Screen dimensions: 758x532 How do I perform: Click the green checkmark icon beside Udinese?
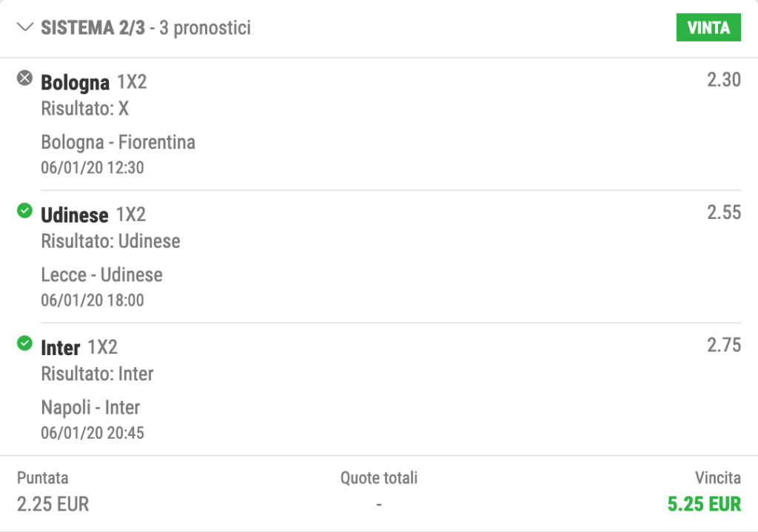tap(24, 211)
